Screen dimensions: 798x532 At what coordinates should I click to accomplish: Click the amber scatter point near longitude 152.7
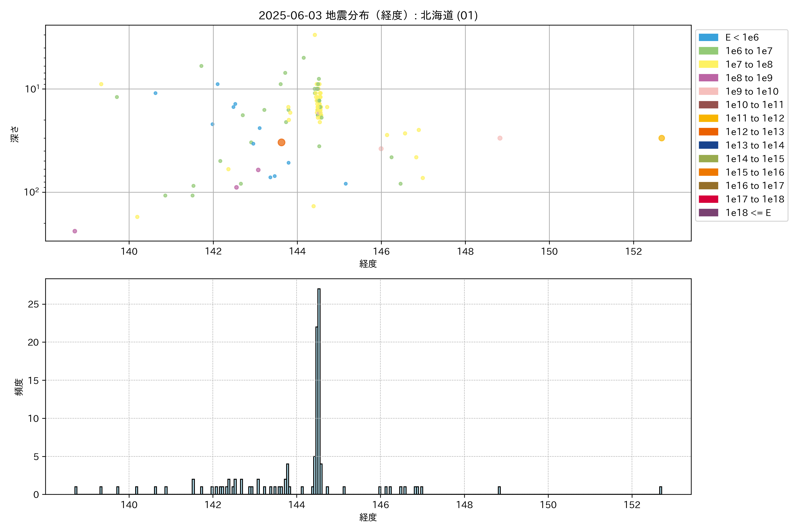click(x=661, y=138)
